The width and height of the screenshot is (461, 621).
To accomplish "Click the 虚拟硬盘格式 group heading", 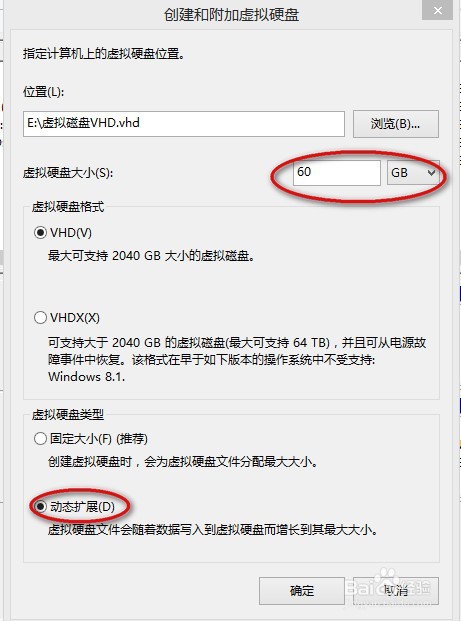I will [x=68, y=206].
